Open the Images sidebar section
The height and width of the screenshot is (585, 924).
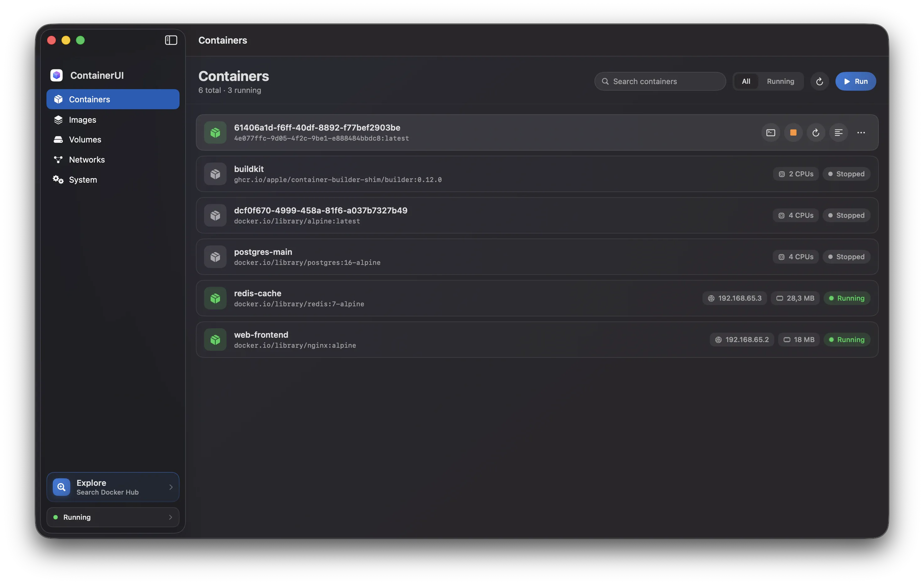113,120
